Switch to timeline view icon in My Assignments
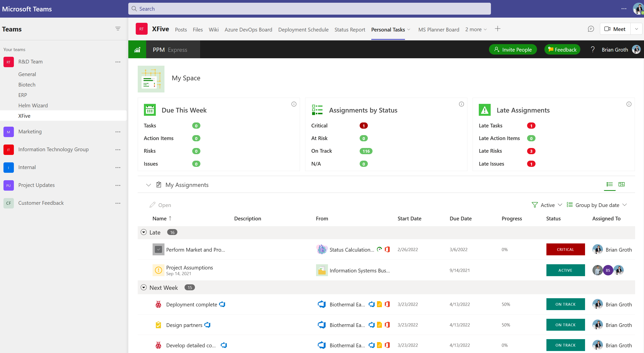The width and height of the screenshot is (644, 353). (621, 184)
